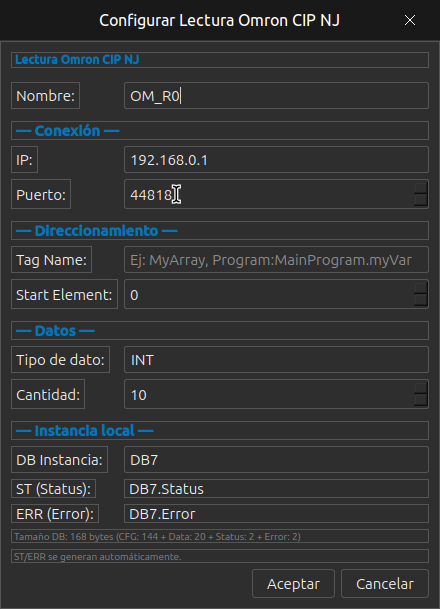Dismiss the dialog with Cancelar
Image resolution: width=440 pixels, height=609 pixels.
(x=385, y=584)
